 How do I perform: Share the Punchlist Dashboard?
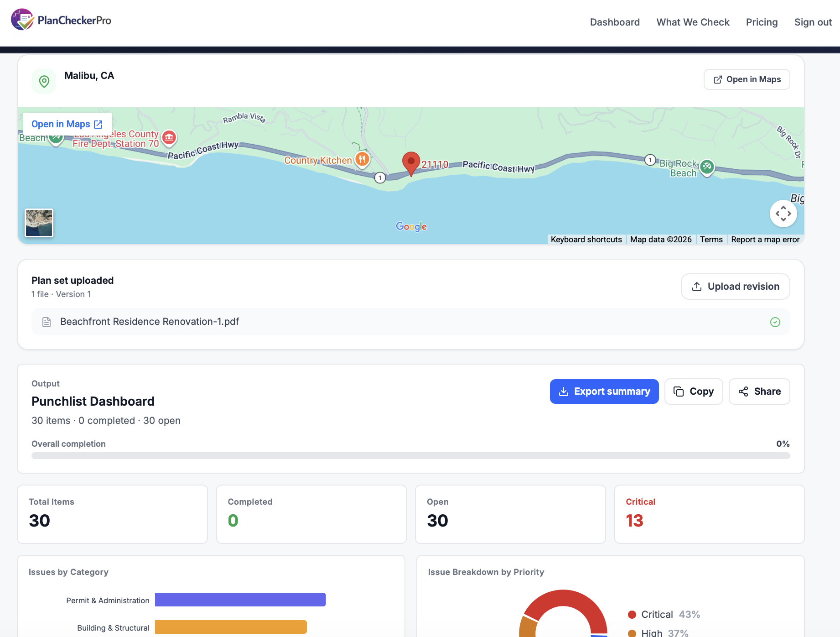pos(759,392)
